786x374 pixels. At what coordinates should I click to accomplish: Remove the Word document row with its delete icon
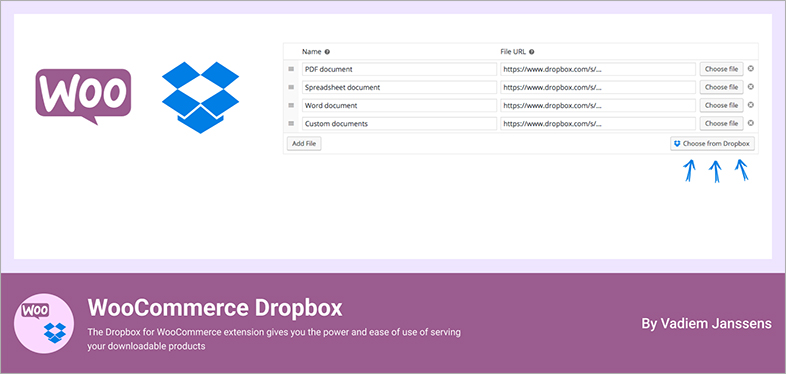(x=750, y=105)
